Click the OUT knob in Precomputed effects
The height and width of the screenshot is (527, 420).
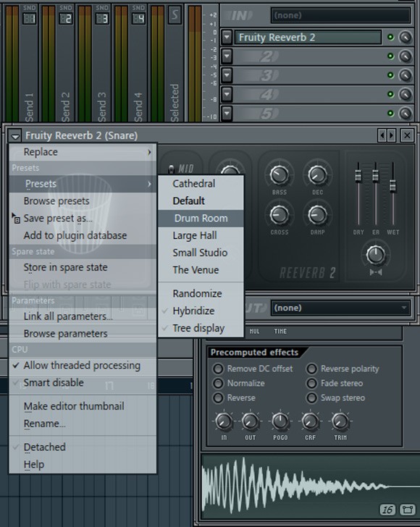tap(250, 421)
